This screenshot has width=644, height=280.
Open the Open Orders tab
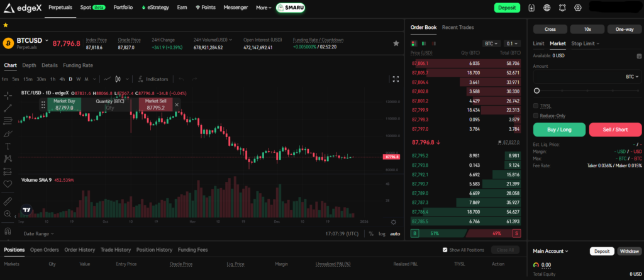coord(44,250)
